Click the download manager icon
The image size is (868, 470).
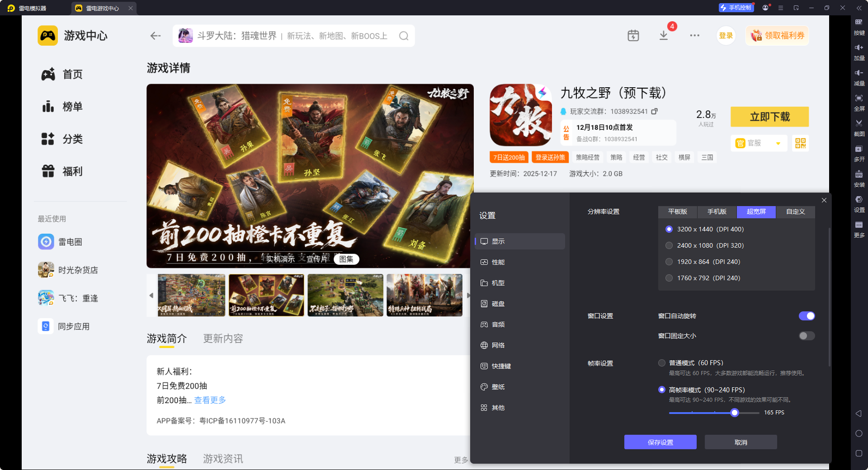tap(663, 36)
